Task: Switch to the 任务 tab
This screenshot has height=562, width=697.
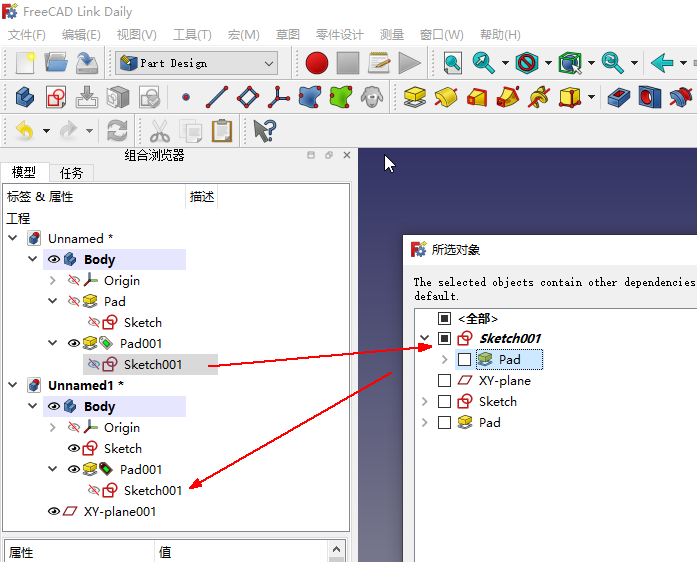Action: point(71,173)
